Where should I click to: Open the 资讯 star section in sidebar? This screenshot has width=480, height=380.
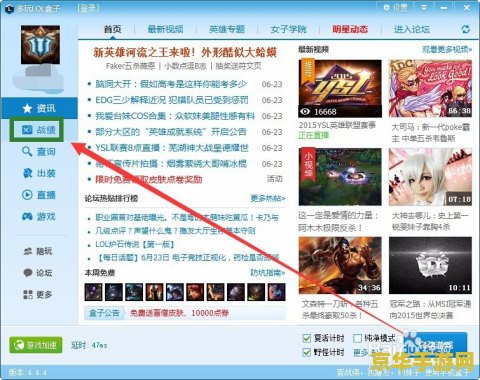[x=39, y=108]
